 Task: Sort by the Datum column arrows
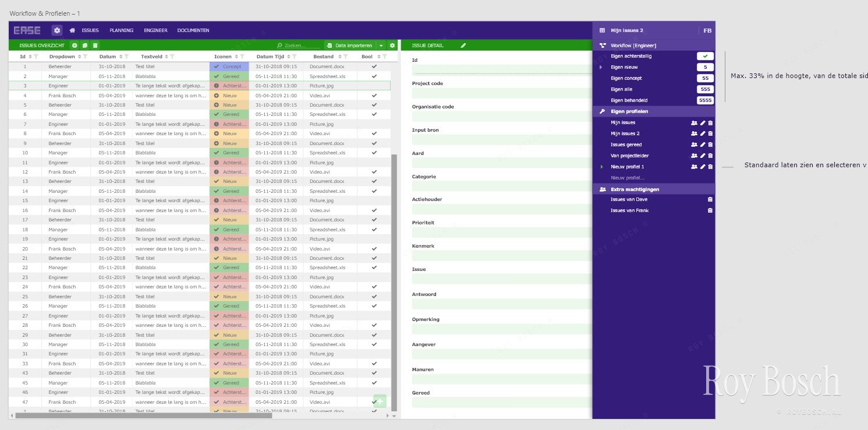pos(121,57)
